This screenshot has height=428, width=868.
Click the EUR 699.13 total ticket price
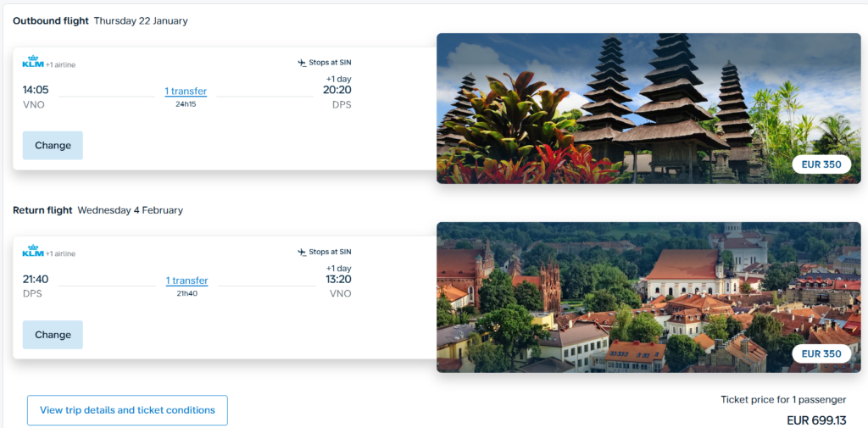click(815, 420)
